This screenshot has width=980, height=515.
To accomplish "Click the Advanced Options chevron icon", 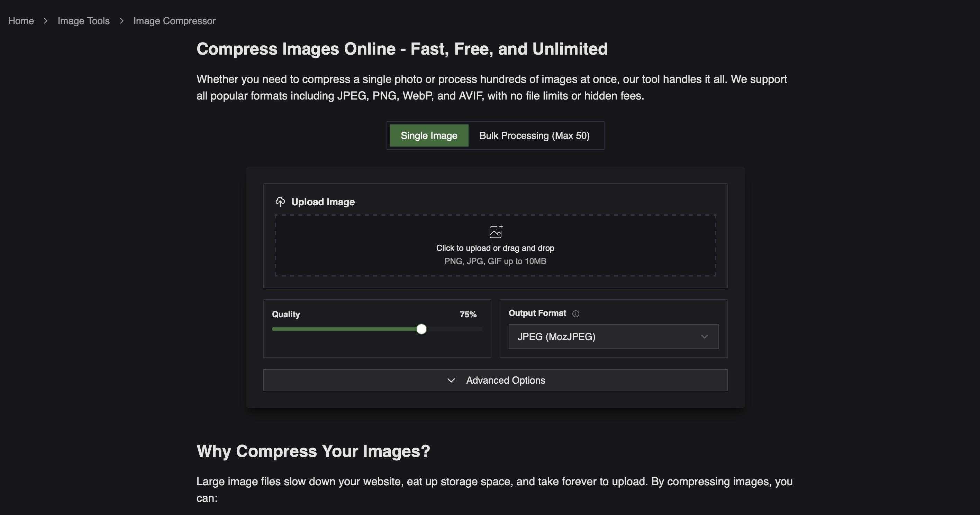I will pos(451,381).
